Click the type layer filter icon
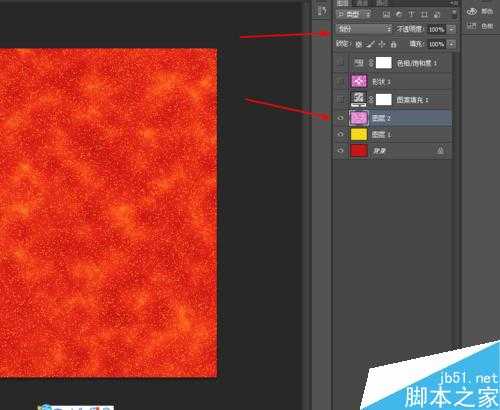Screen dimensions: 500x410 411,14
